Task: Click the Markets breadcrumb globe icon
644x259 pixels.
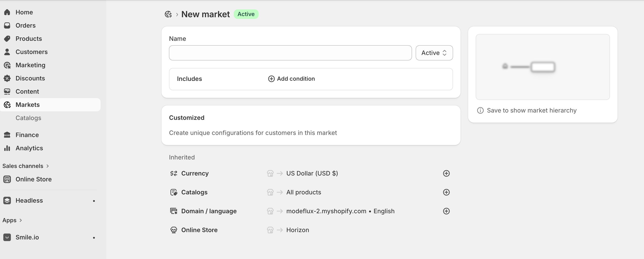Action: coord(168,14)
